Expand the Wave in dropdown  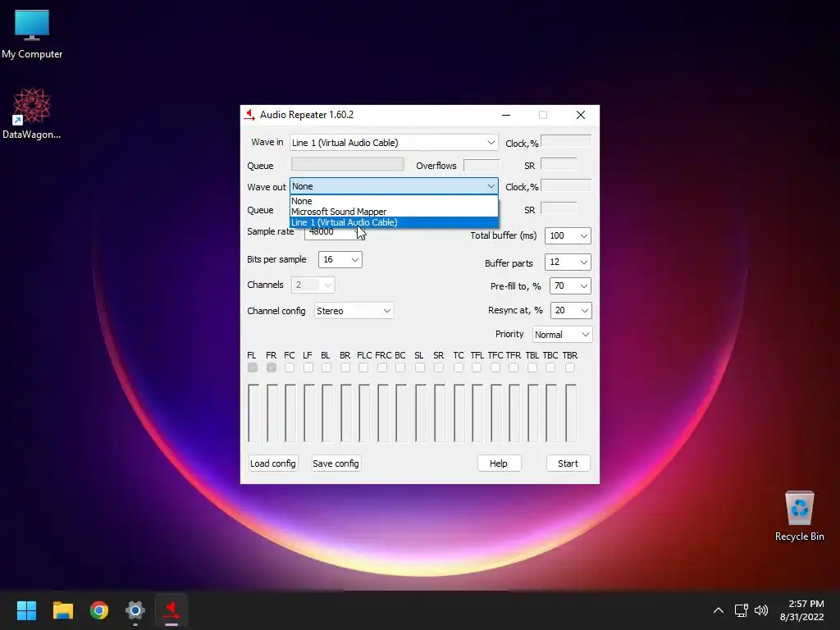point(491,143)
